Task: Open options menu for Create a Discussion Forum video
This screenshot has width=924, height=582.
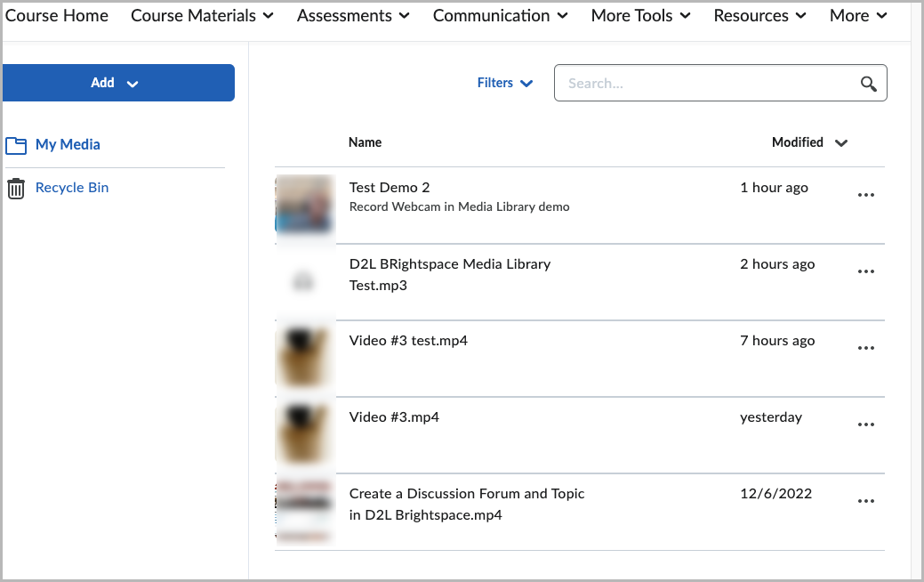Action: pos(865,502)
